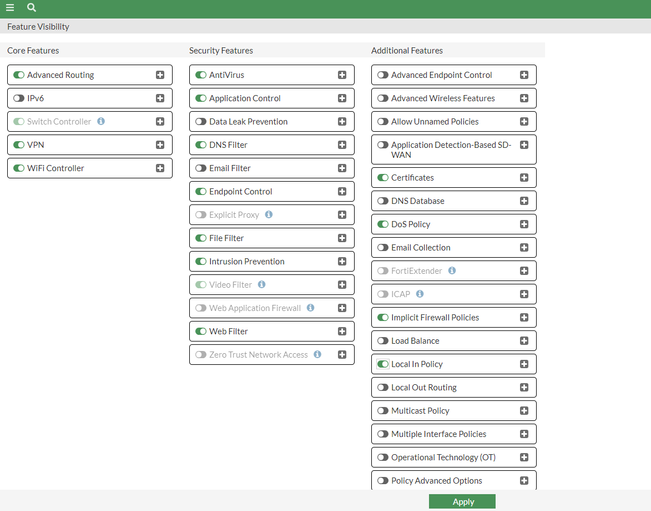Click plus icon for Local In Policy
This screenshot has width=651, height=511.
[x=524, y=364]
